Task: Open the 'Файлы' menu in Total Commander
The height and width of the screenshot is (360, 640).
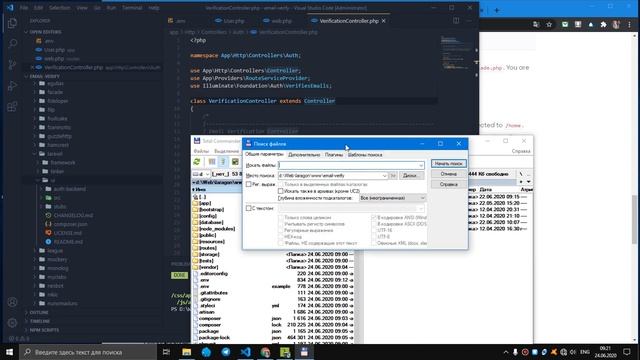Action: pyautogui.click(x=201, y=151)
